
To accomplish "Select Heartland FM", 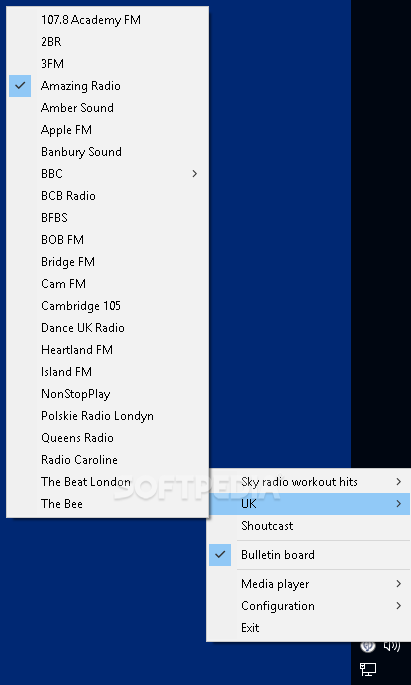I will pyautogui.click(x=107, y=350).
